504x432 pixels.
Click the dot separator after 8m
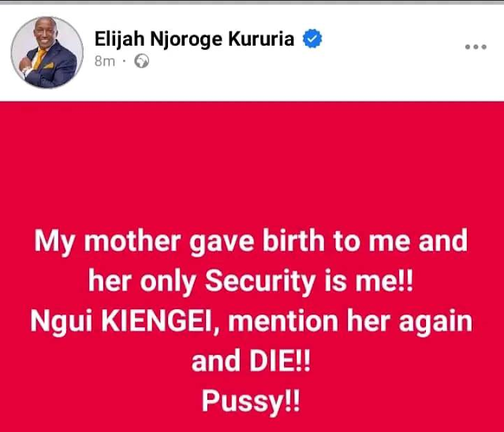(124, 60)
